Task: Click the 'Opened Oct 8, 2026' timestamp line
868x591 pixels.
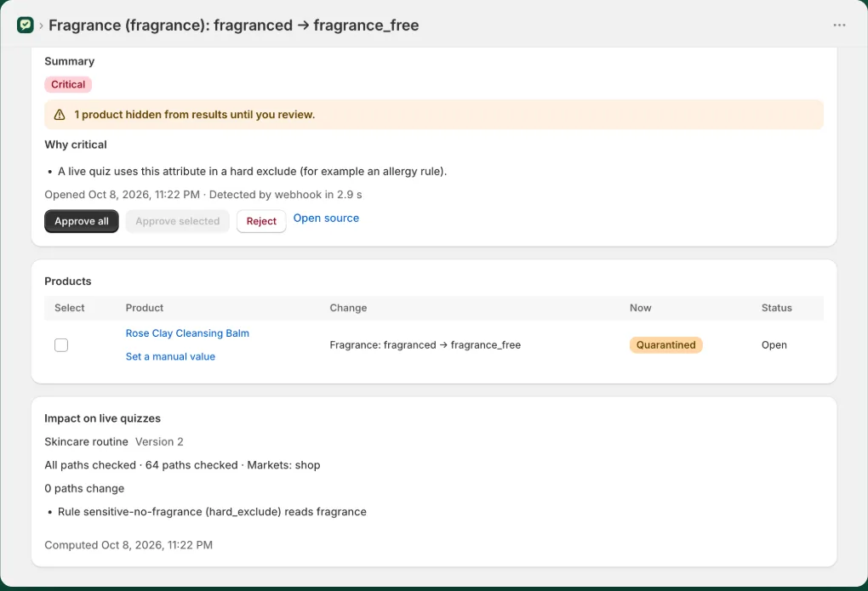Action: (203, 195)
